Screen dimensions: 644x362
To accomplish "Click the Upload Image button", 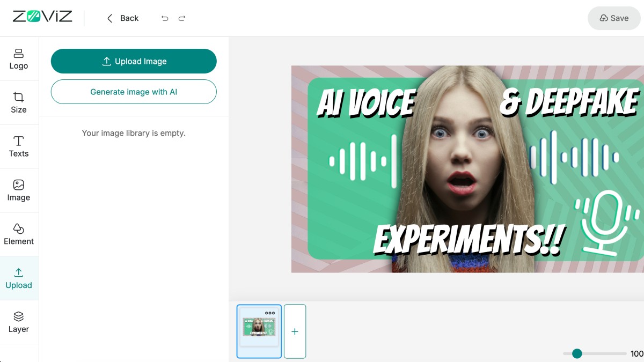I will [134, 61].
